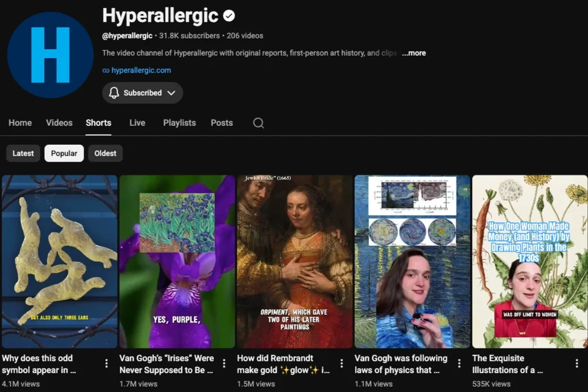Screen dimensions: 588x392
Task: Click the 206 videos text
Action: pos(245,36)
